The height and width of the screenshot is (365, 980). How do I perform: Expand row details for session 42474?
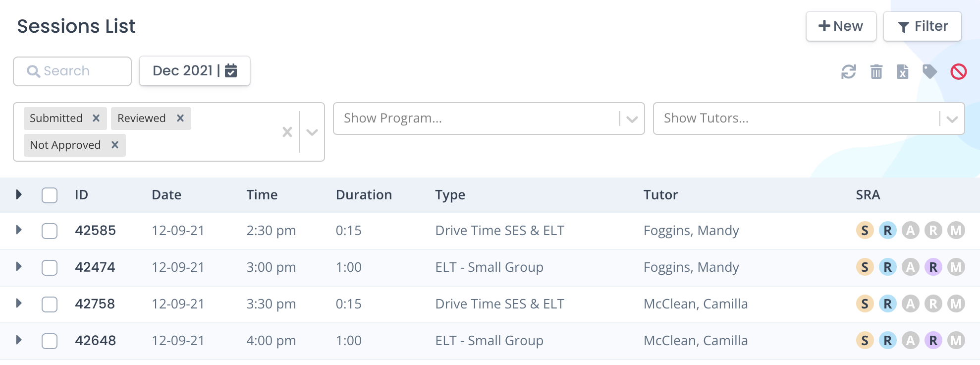click(x=19, y=266)
